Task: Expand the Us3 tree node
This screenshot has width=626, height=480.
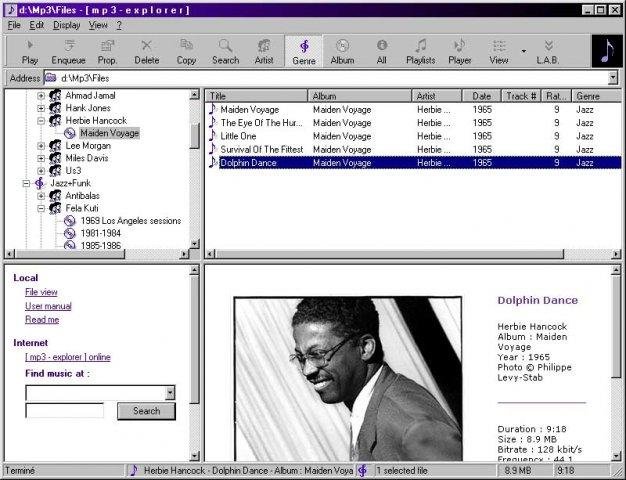Action: pyautogui.click(x=41, y=171)
